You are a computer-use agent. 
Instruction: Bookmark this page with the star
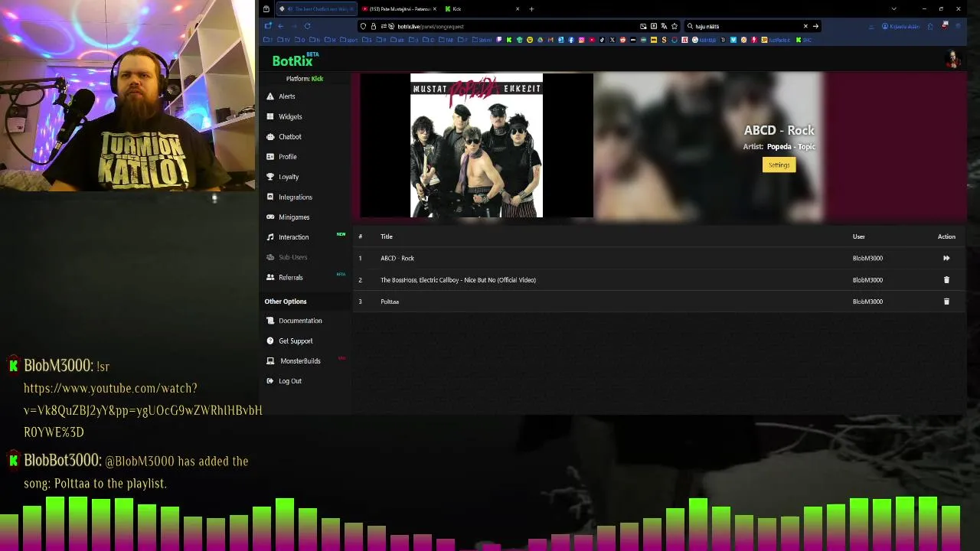675,26
